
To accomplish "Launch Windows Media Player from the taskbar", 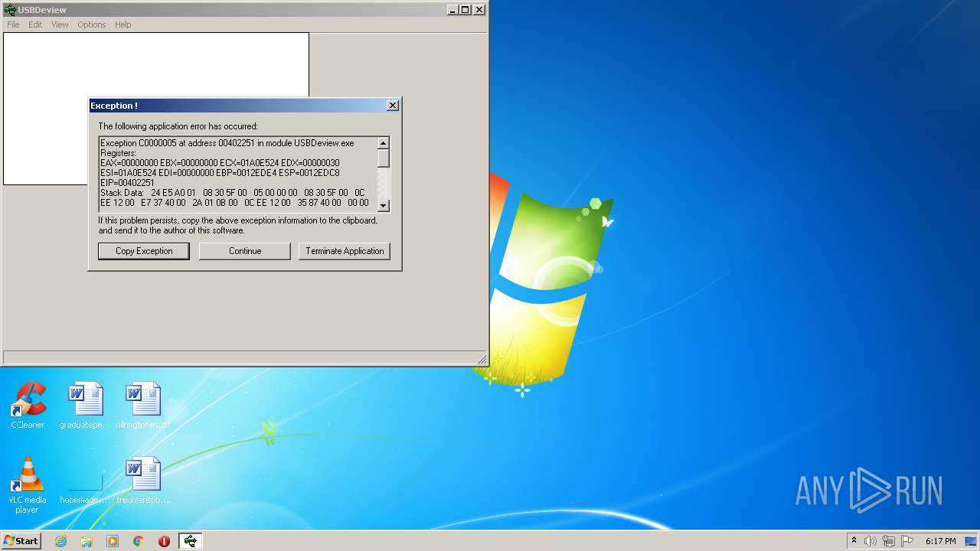I will tap(113, 541).
